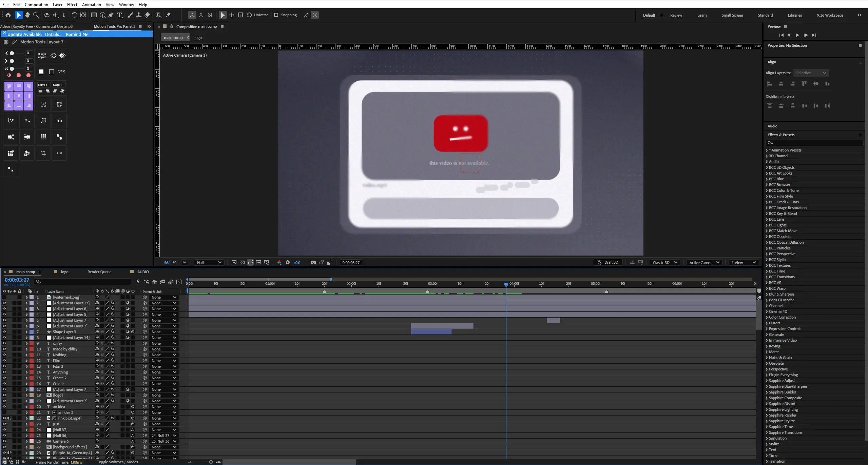Open the Align Layers to Selection dropdown
The width and height of the screenshot is (868, 465).
(x=811, y=73)
